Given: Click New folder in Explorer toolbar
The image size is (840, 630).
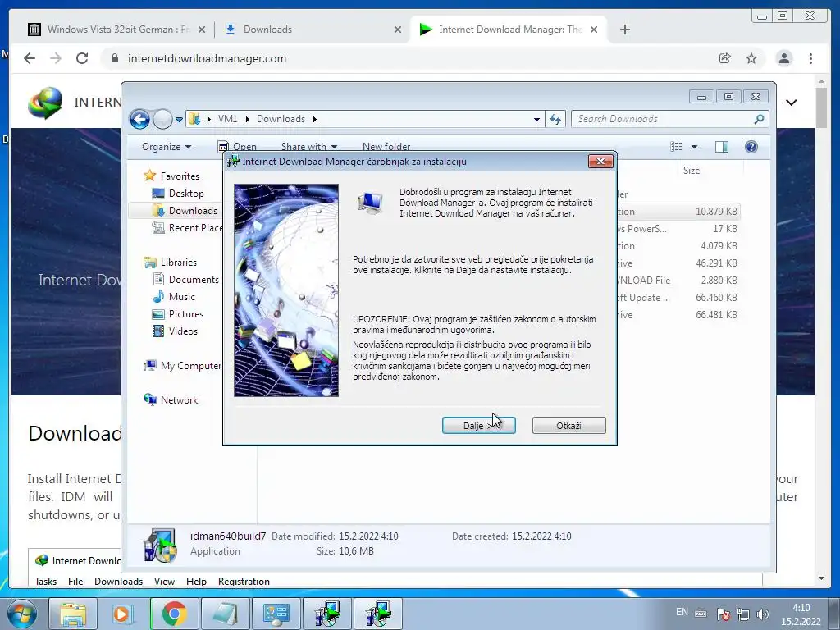Looking at the screenshot, I should coord(386,147).
